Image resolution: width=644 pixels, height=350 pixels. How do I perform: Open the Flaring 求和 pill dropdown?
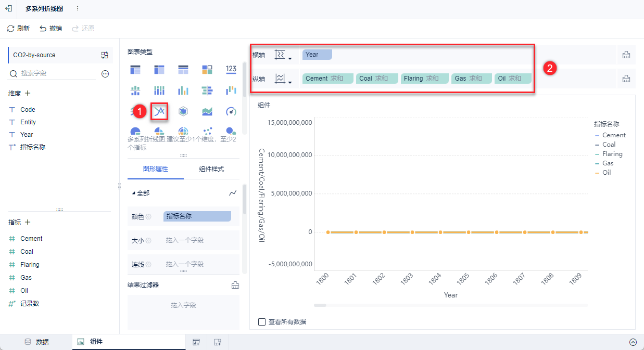(425, 79)
